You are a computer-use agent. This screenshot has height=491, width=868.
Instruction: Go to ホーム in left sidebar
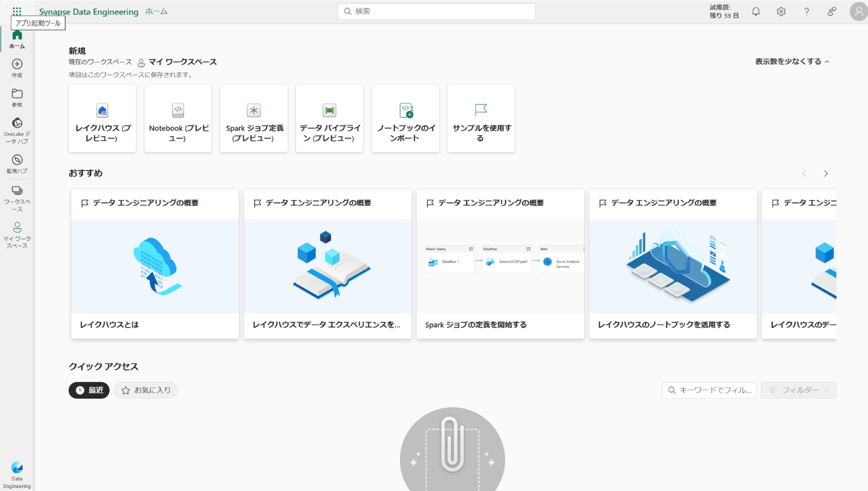[x=17, y=40]
